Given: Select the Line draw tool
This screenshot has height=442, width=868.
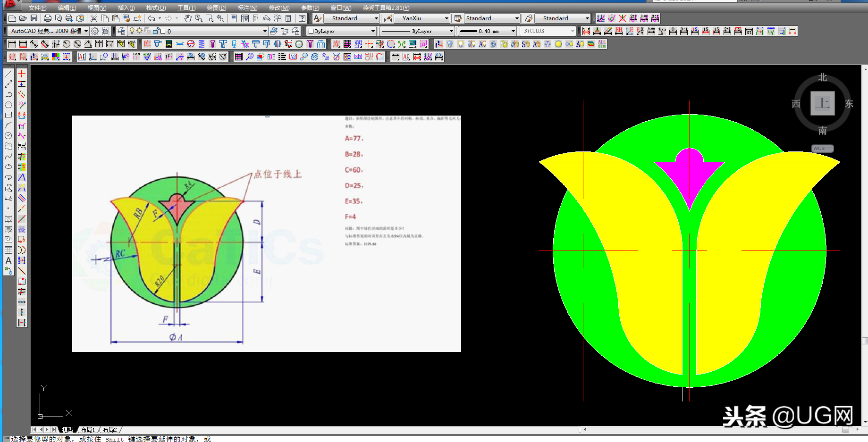Looking at the screenshot, I should (x=8, y=74).
